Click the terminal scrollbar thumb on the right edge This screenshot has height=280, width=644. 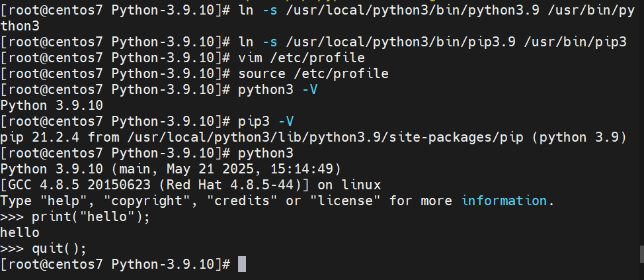pos(642,254)
